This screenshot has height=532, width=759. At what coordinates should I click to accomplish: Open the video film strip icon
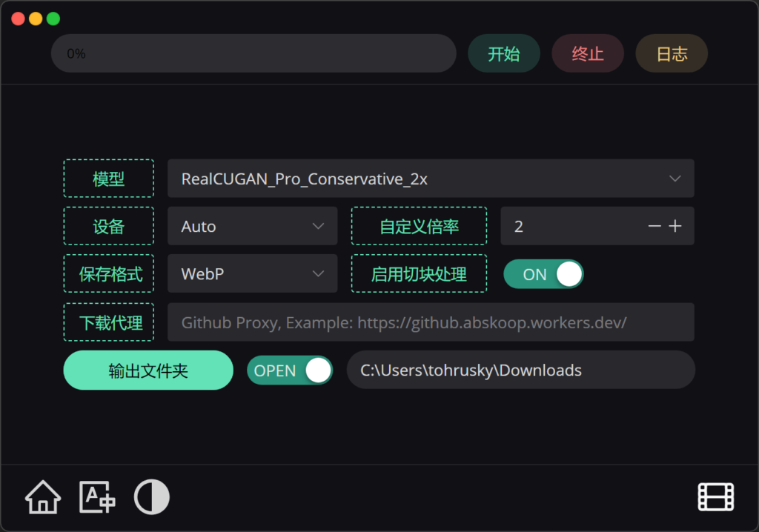click(x=715, y=497)
